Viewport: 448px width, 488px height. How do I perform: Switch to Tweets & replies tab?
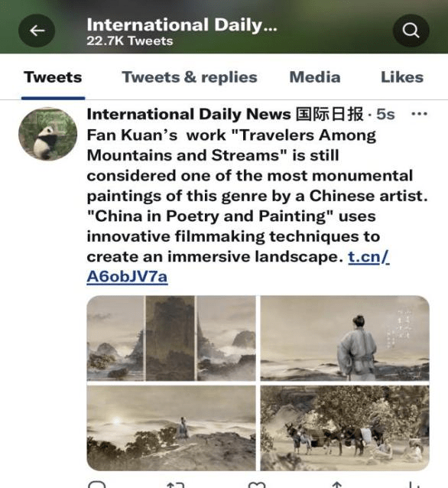[190, 77]
